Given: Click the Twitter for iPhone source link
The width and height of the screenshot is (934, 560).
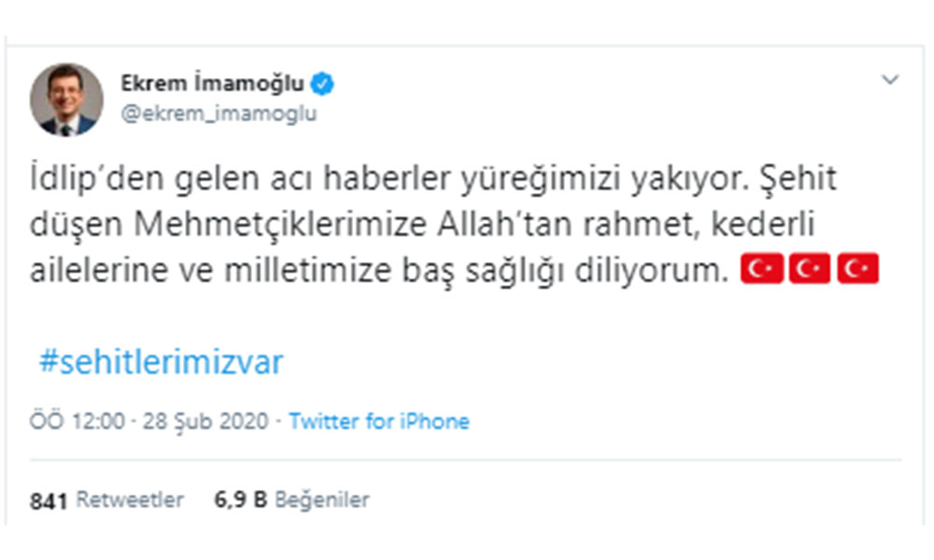Looking at the screenshot, I should tap(378, 421).
